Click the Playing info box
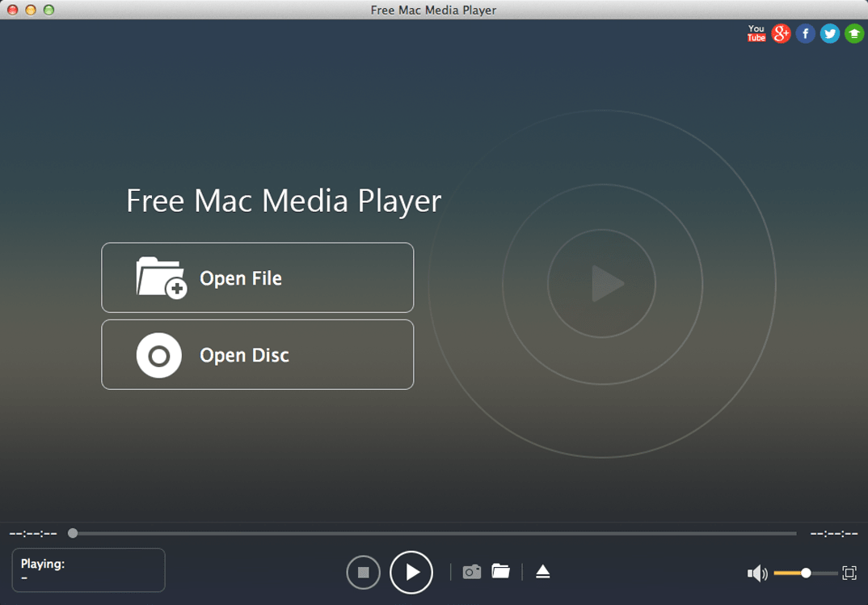The width and height of the screenshot is (868, 605). point(89,570)
